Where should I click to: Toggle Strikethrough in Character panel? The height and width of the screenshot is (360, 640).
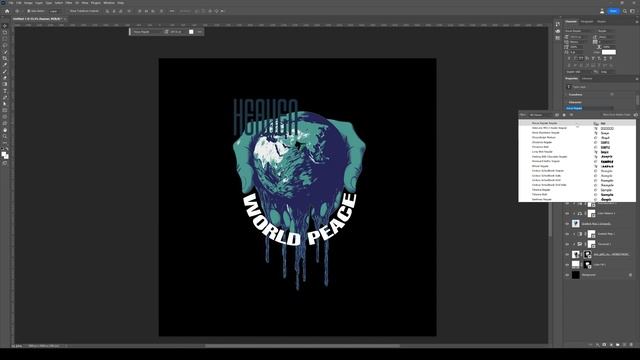tap(611, 58)
